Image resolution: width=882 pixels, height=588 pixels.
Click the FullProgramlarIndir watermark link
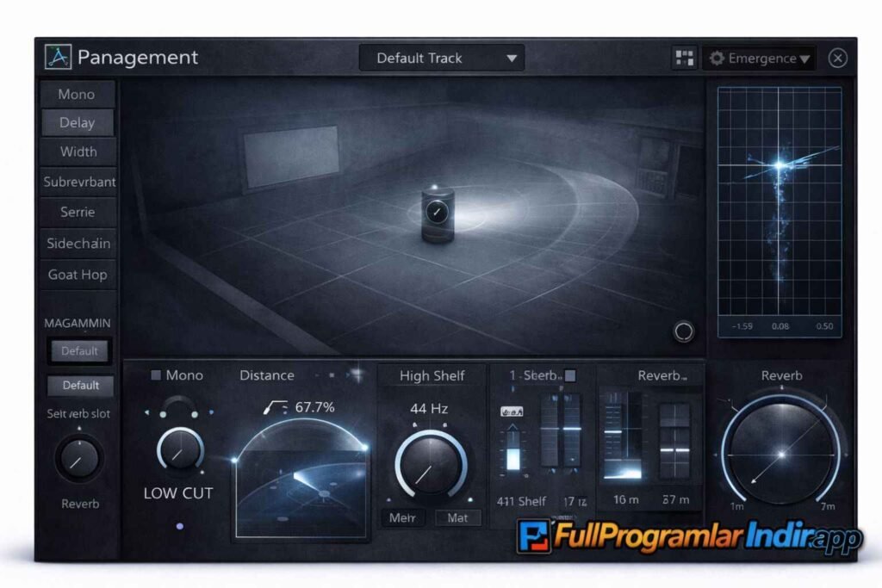click(680, 535)
